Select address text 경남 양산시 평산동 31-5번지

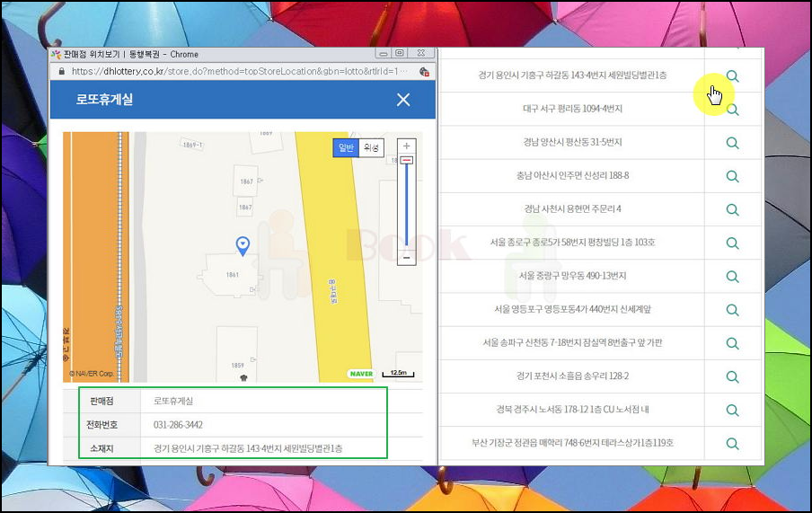pyautogui.click(x=572, y=142)
